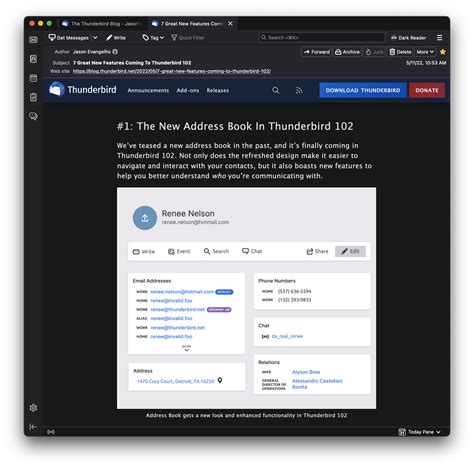Click the blog search magnifier icon

[x=275, y=90]
